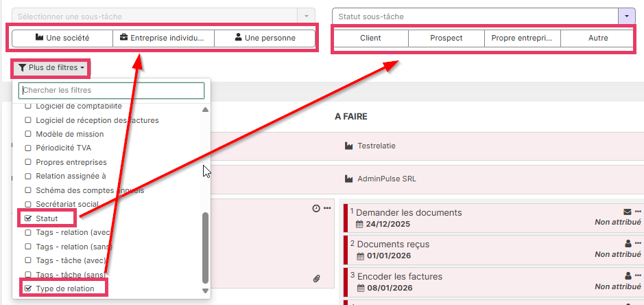Check the Logiciel de comptabilité filter
This screenshot has width=644, height=305.
click(x=28, y=106)
